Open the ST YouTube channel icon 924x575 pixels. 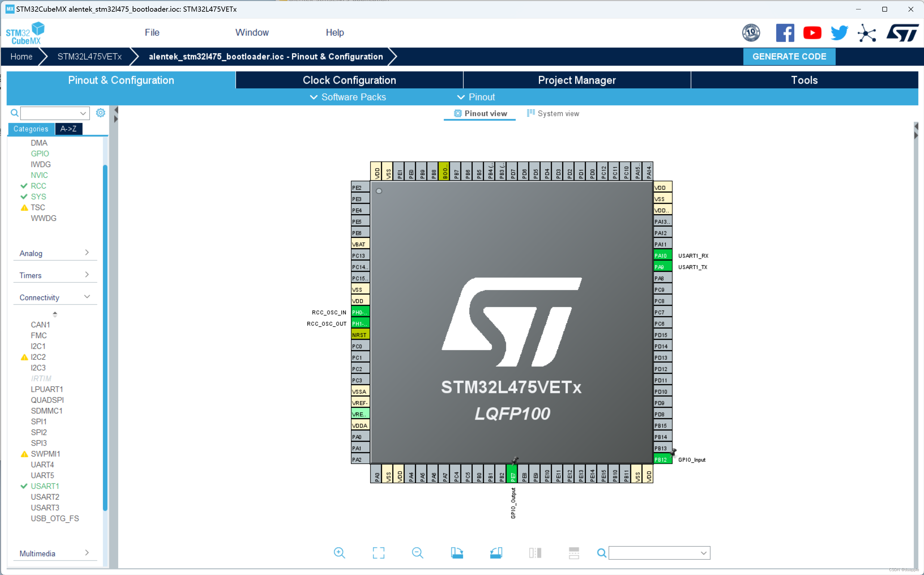(812, 33)
